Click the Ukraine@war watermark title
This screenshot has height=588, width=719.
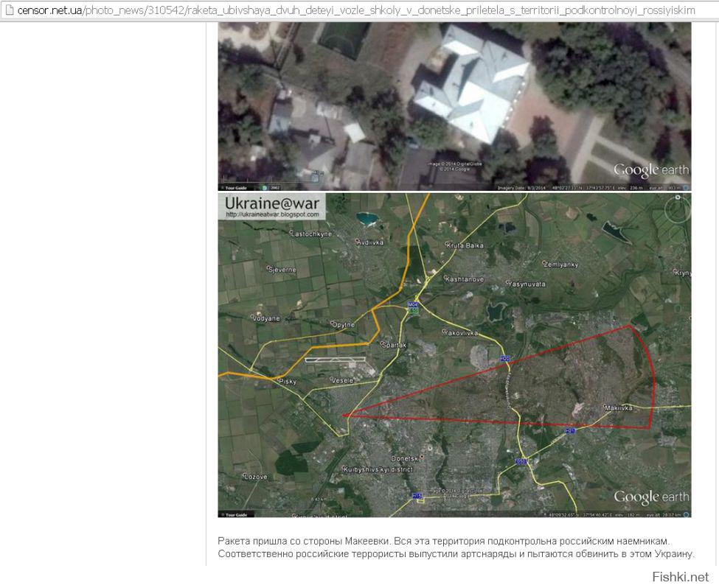point(272,203)
